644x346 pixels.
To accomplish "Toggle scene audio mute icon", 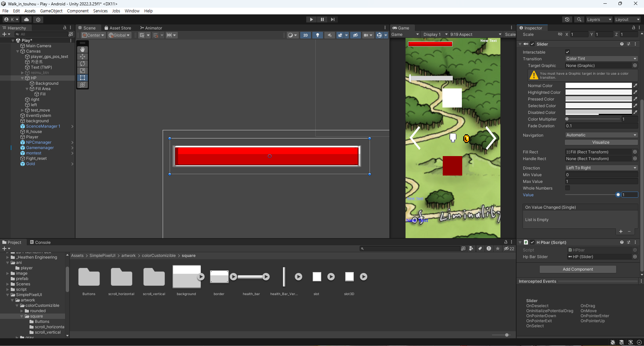I will (x=330, y=35).
